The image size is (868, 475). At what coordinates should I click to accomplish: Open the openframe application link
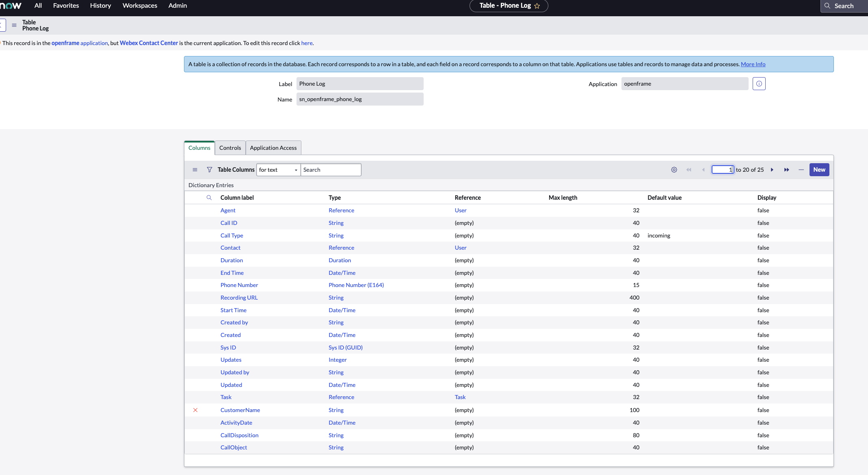click(x=80, y=43)
